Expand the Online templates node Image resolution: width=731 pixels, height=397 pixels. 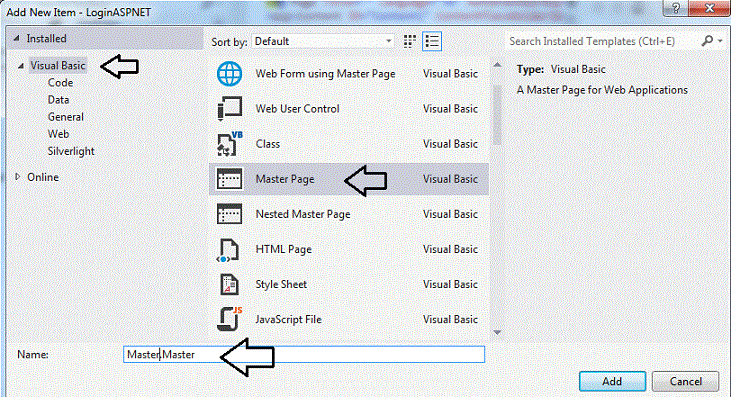pyautogui.click(x=17, y=177)
